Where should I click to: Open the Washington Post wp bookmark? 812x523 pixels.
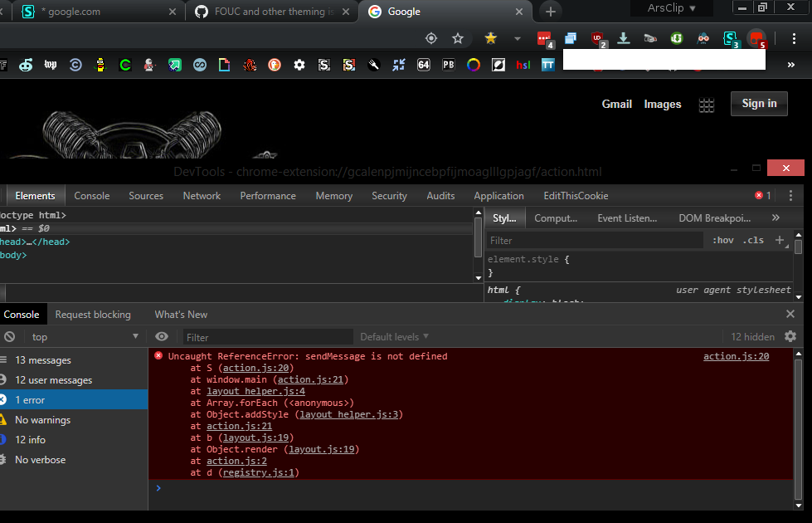(x=51, y=65)
